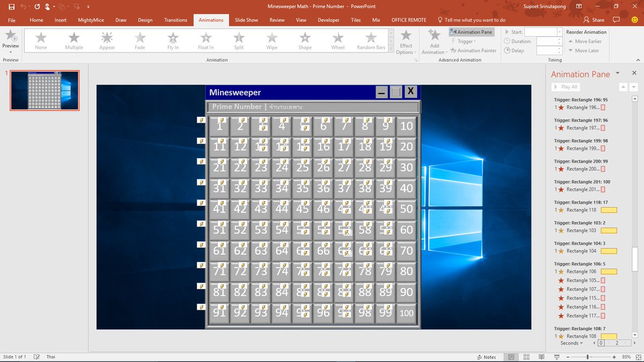The width and height of the screenshot is (644, 362).
Task: Click the Animation Pane move down arrow
Action: [634, 87]
